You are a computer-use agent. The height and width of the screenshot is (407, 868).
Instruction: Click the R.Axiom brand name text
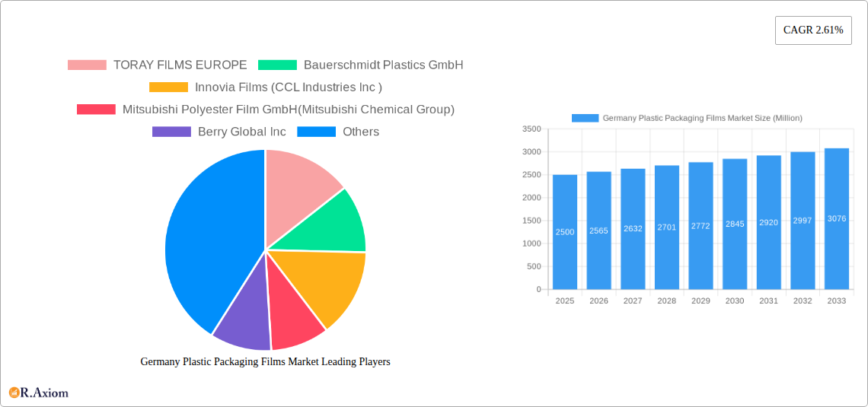tap(44, 393)
